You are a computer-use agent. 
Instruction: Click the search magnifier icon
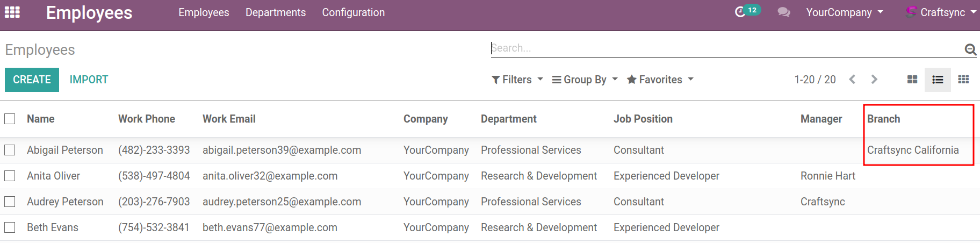click(970, 49)
